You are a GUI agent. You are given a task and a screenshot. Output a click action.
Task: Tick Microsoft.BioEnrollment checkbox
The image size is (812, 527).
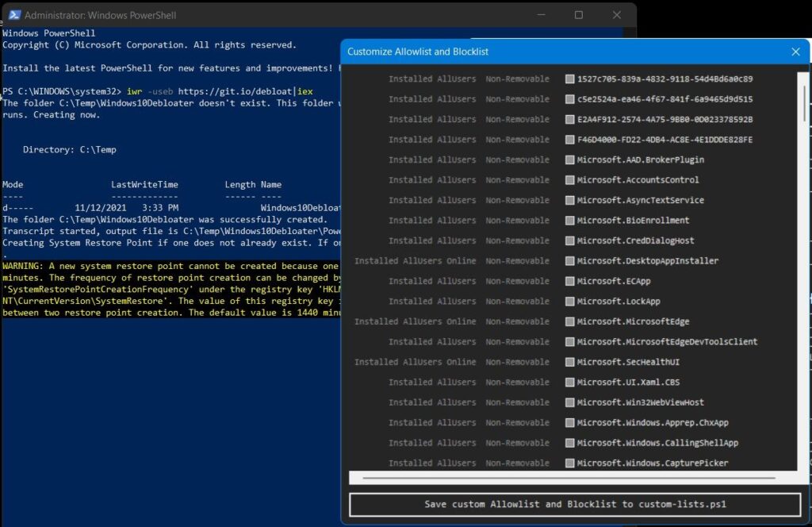pyautogui.click(x=569, y=220)
